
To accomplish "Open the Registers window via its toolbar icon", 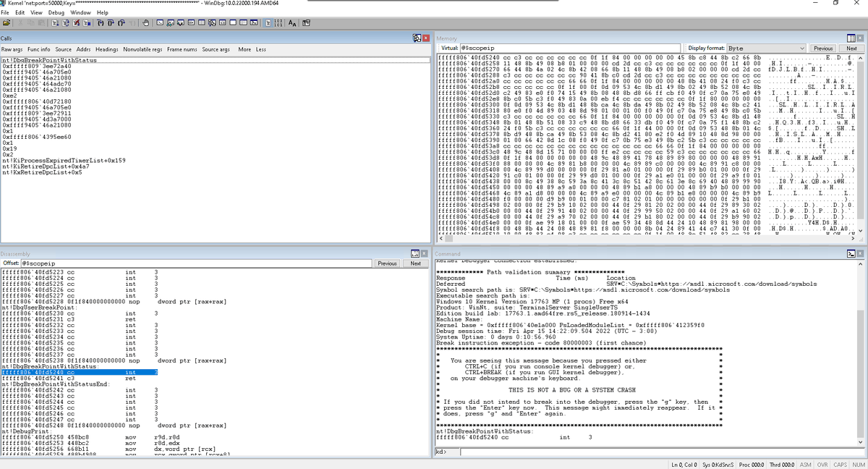I will click(191, 22).
